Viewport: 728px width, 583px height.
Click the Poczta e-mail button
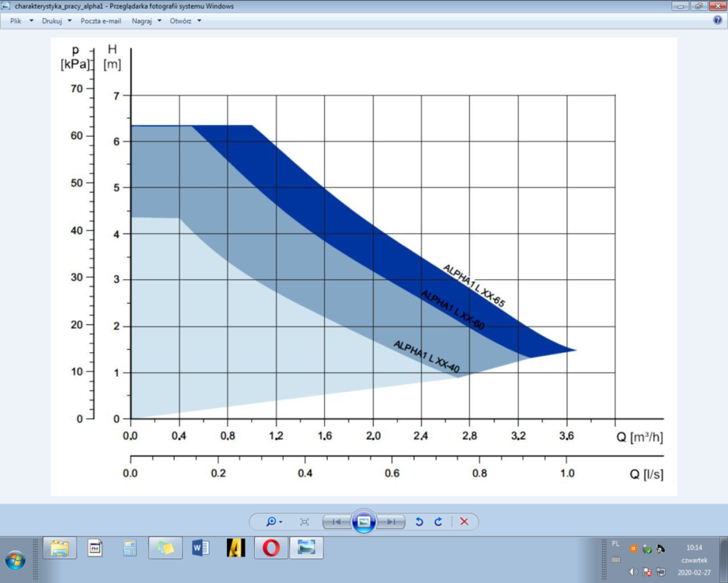click(x=100, y=21)
